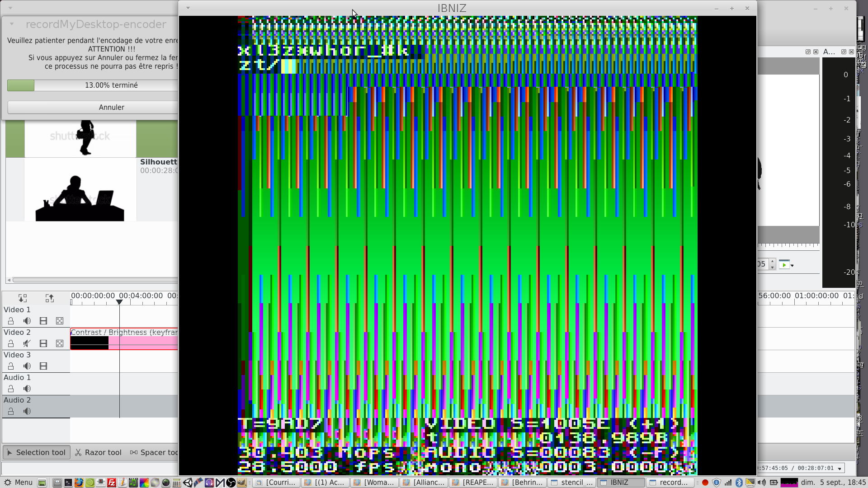The width and height of the screenshot is (868, 488).
Task: Open the timecode format dropdown
Action: (840, 469)
